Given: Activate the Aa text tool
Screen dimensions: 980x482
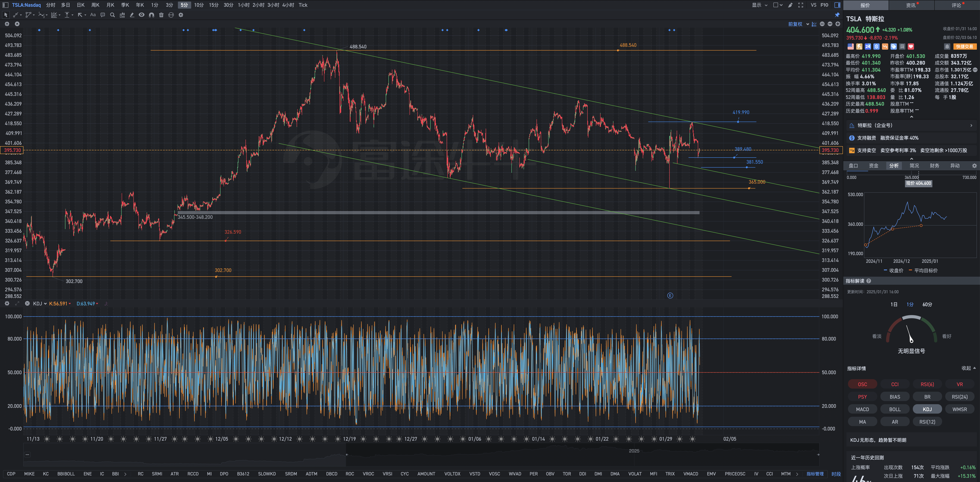Looking at the screenshot, I should click(93, 15).
